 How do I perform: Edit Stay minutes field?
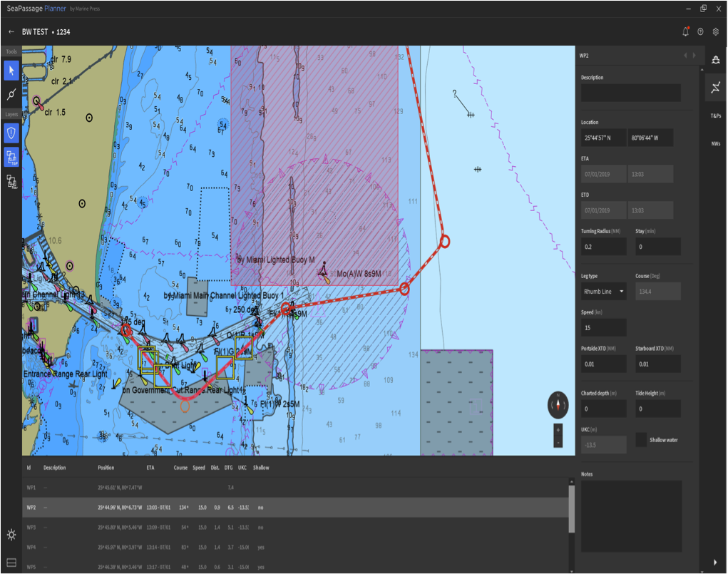click(658, 247)
